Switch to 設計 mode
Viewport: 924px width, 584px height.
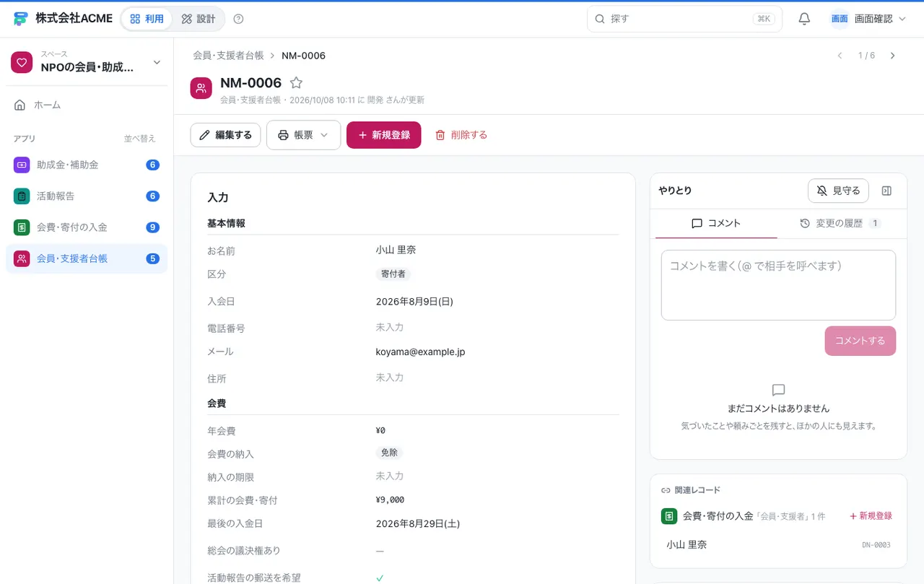pyautogui.click(x=199, y=19)
